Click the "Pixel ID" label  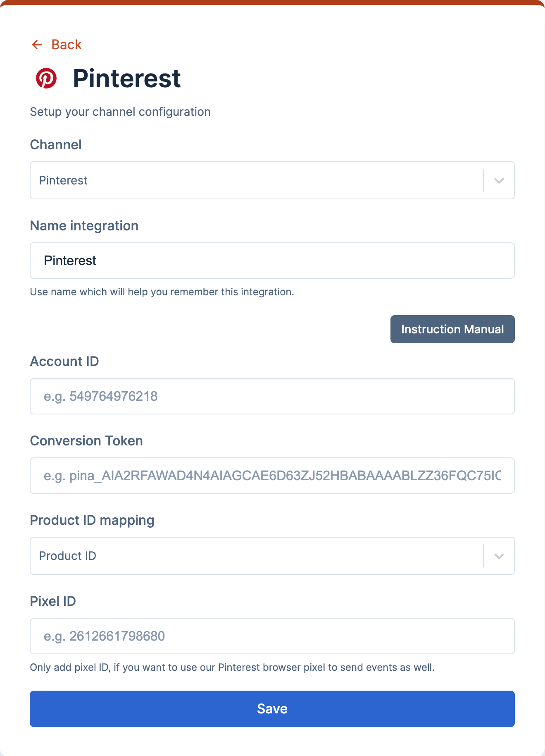(x=53, y=601)
